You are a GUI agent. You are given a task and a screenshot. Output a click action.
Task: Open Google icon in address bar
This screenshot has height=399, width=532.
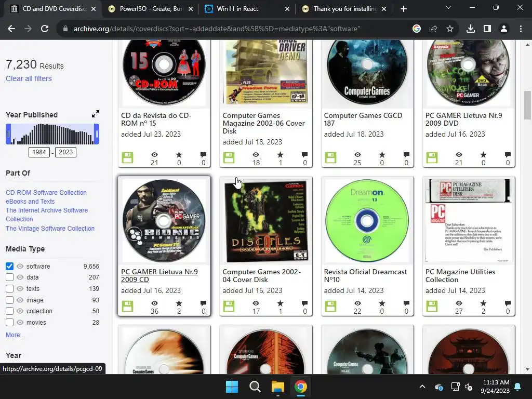click(x=417, y=29)
